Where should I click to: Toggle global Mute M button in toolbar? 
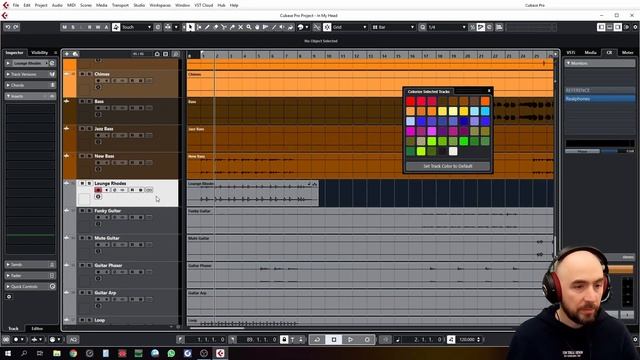point(64,27)
